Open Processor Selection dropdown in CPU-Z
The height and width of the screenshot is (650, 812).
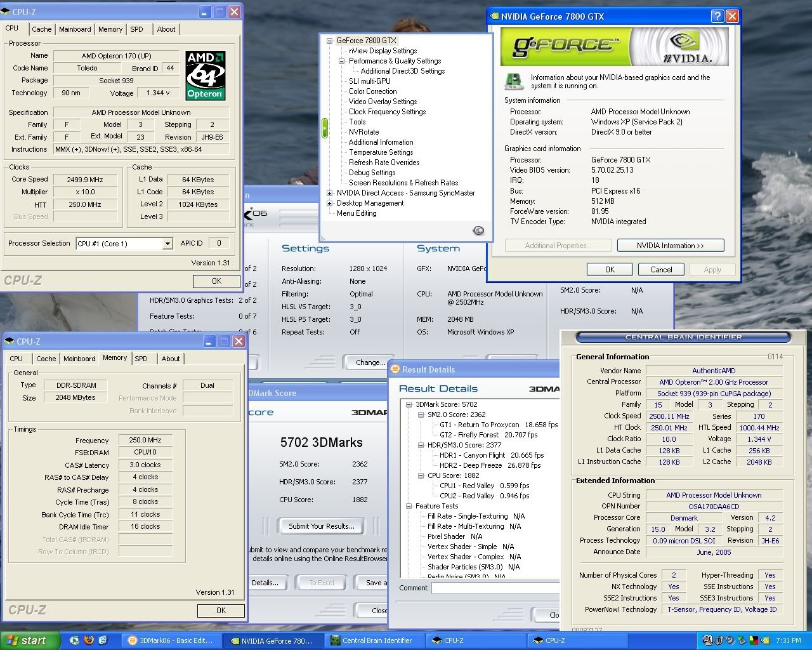[x=167, y=244]
